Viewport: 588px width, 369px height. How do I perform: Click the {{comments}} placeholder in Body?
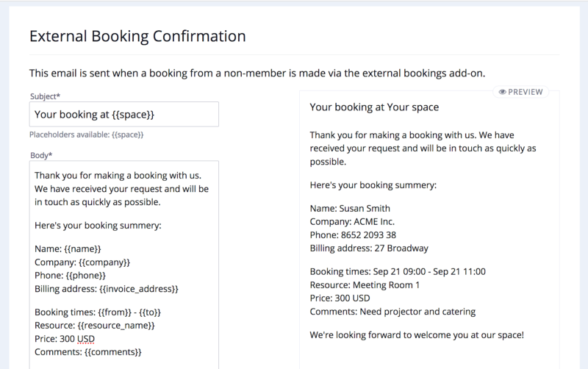point(115,352)
